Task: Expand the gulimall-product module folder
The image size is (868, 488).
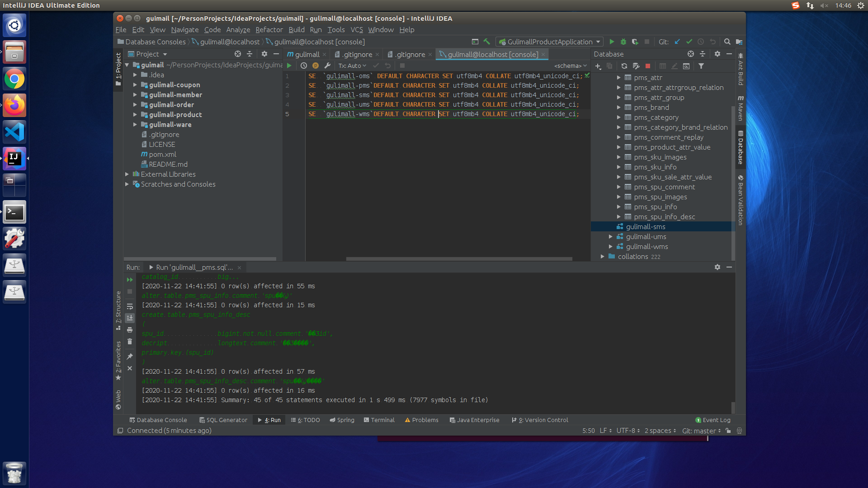Action: 135,115
